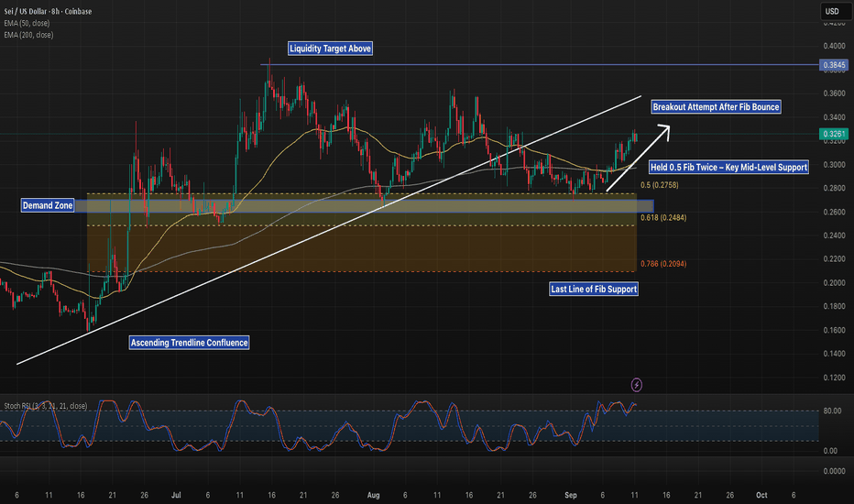Image resolution: width=854 pixels, height=504 pixels.
Task: Click the Oct marker on time axis
Action: pos(761,494)
